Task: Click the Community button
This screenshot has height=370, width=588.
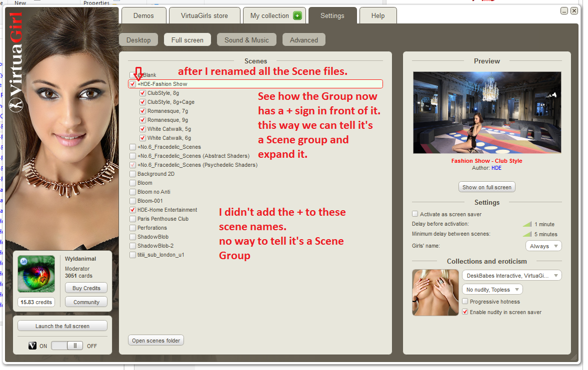Action: click(86, 302)
